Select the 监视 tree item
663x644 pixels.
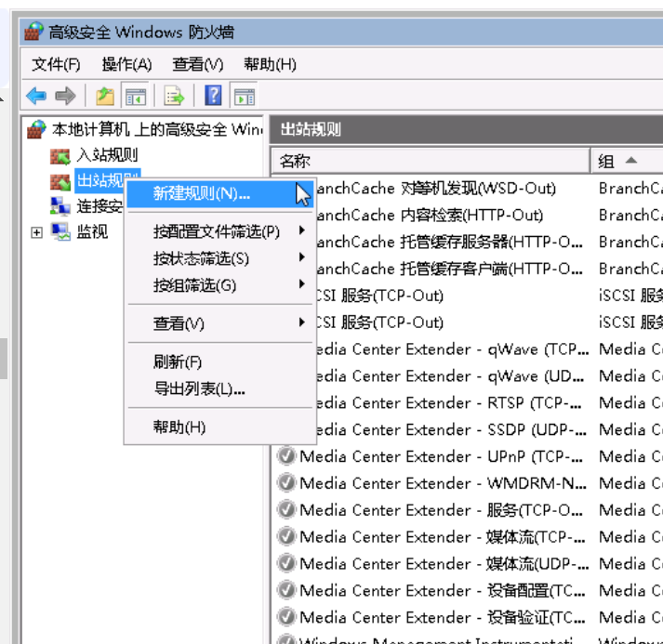[92, 231]
